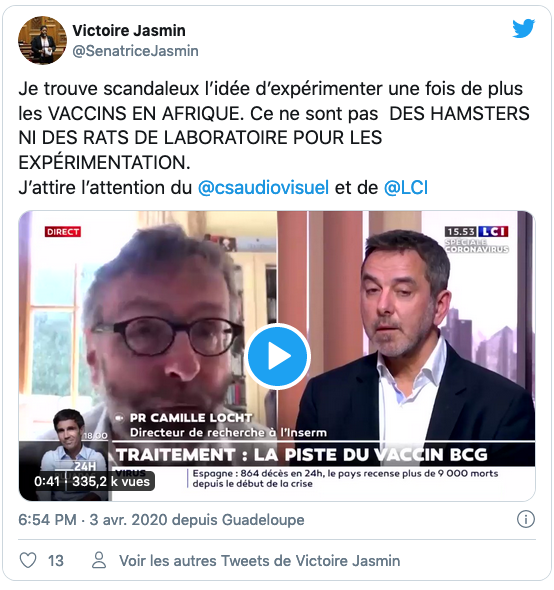Click the person icon beside Voir les autres Tweets
This screenshot has height=590, width=554.
click(99, 560)
